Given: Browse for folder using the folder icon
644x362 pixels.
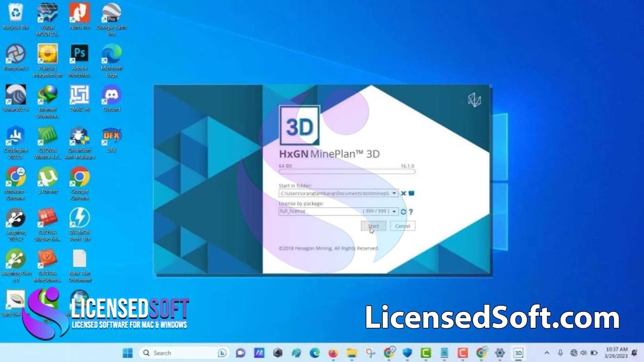Looking at the screenshot, I should click(x=411, y=193).
